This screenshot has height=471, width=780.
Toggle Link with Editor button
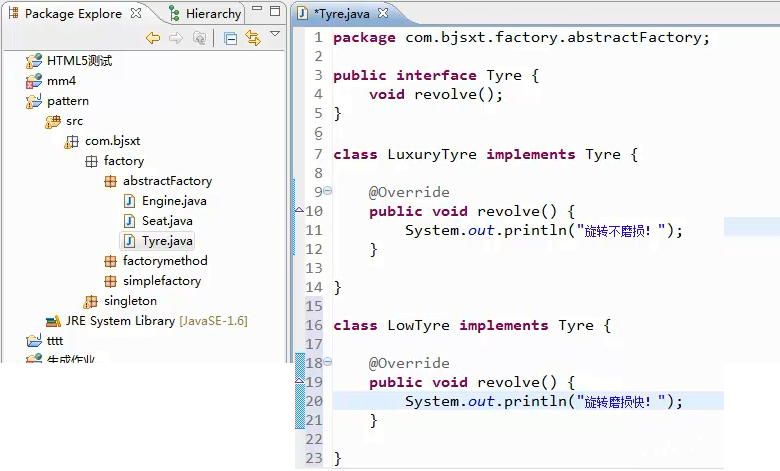(x=253, y=38)
